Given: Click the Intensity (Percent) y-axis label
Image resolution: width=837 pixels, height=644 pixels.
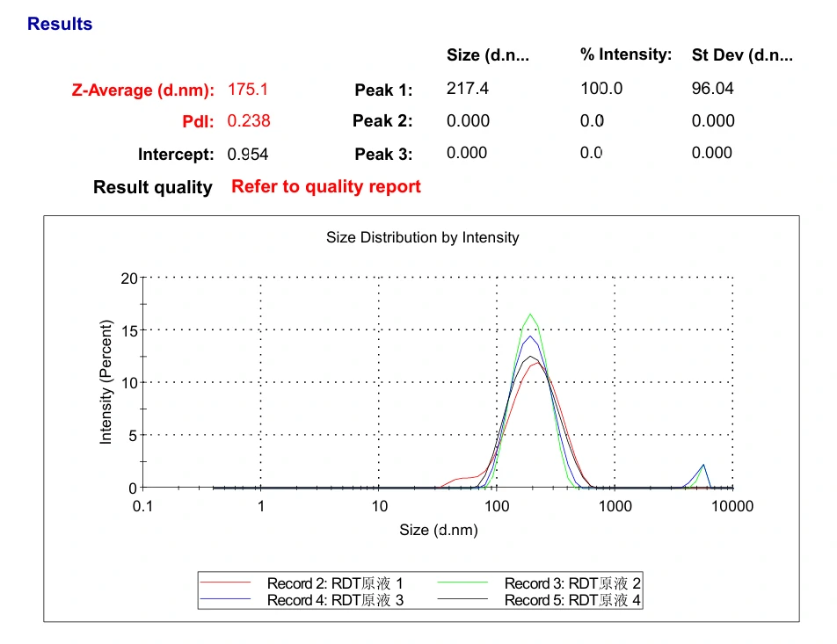Looking at the screenshot, I should point(106,382).
